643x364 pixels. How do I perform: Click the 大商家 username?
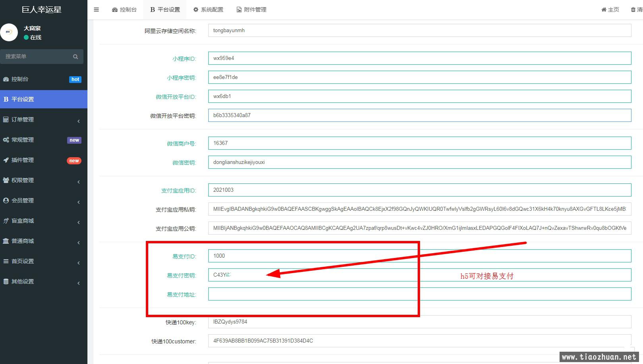[32, 28]
